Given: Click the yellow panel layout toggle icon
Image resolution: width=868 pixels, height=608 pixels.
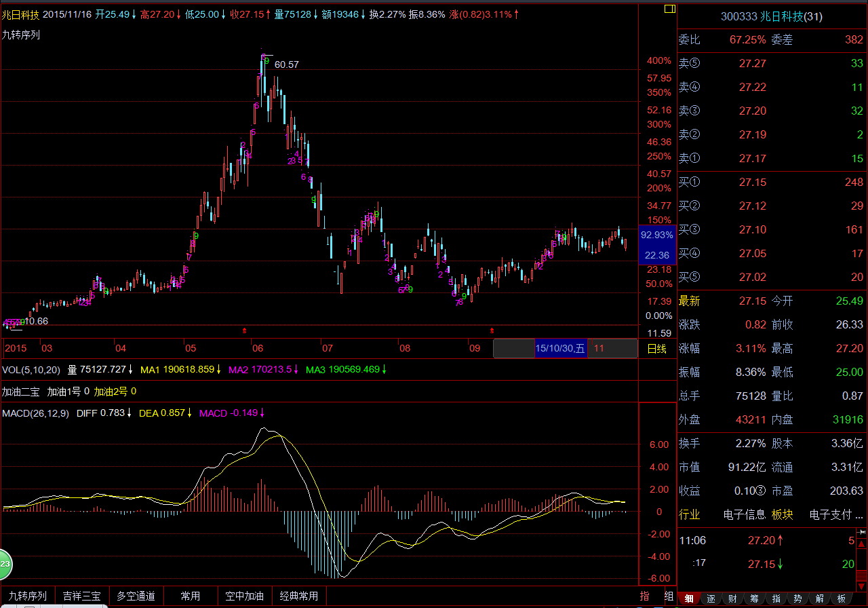Looking at the screenshot, I should pos(669,9).
